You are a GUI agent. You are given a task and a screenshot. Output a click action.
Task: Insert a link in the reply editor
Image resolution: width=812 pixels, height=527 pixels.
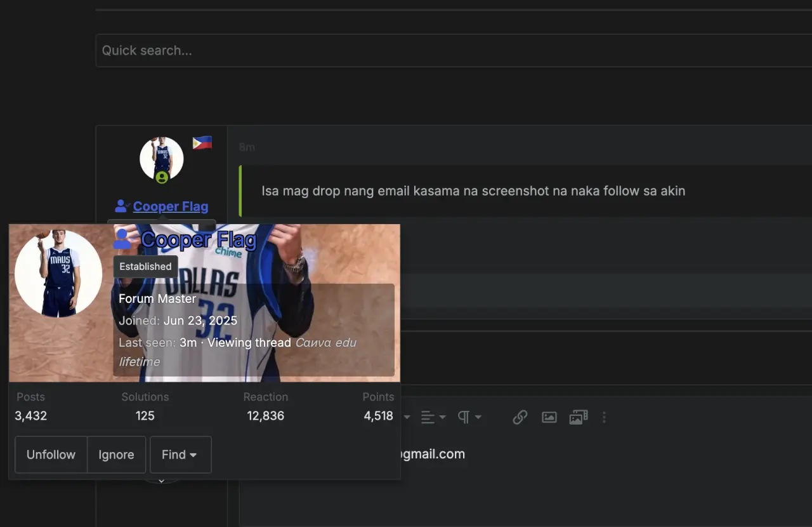520,417
